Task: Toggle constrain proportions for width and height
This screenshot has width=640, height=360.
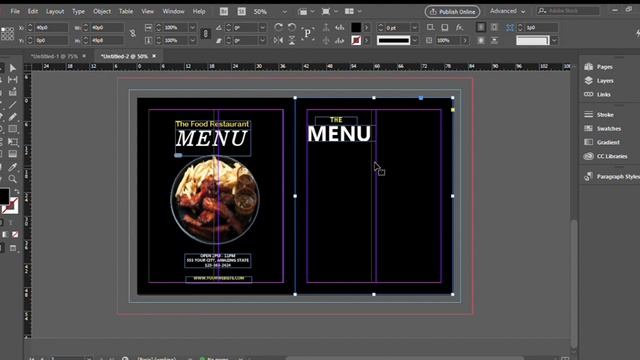Action: (x=133, y=33)
